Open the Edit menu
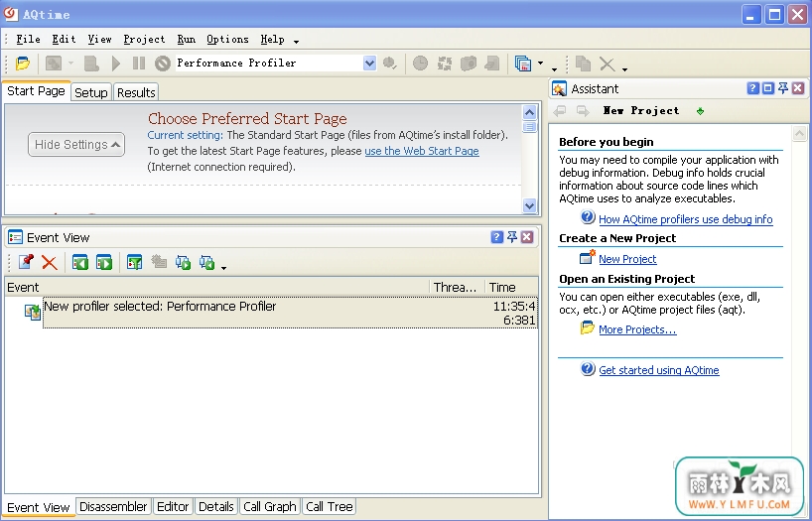Screen dimensions: 812x521 tap(64, 40)
